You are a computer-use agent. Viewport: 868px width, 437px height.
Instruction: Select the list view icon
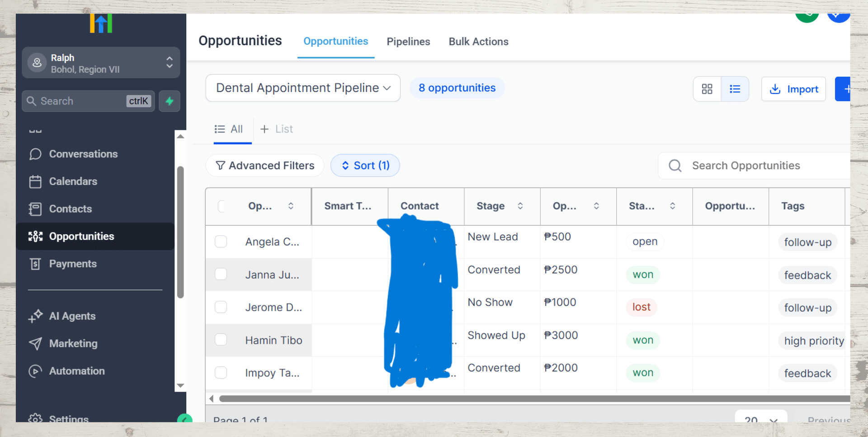tap(735, 89)
